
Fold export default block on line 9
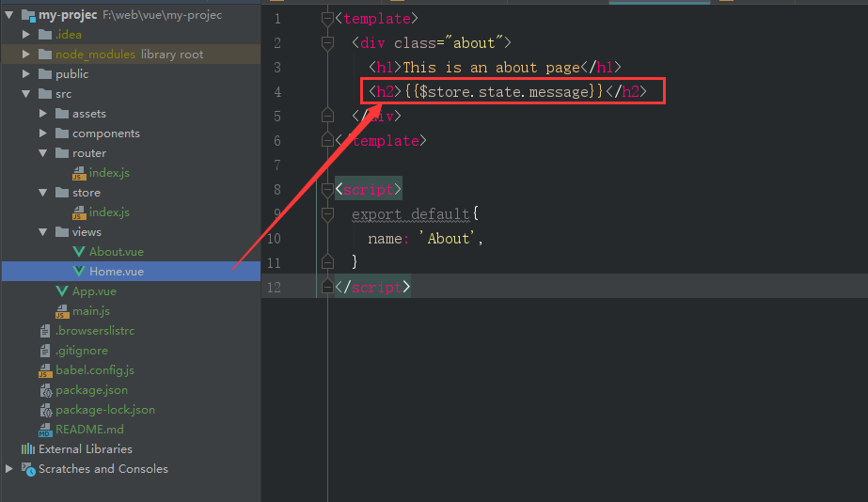[327, 214]
